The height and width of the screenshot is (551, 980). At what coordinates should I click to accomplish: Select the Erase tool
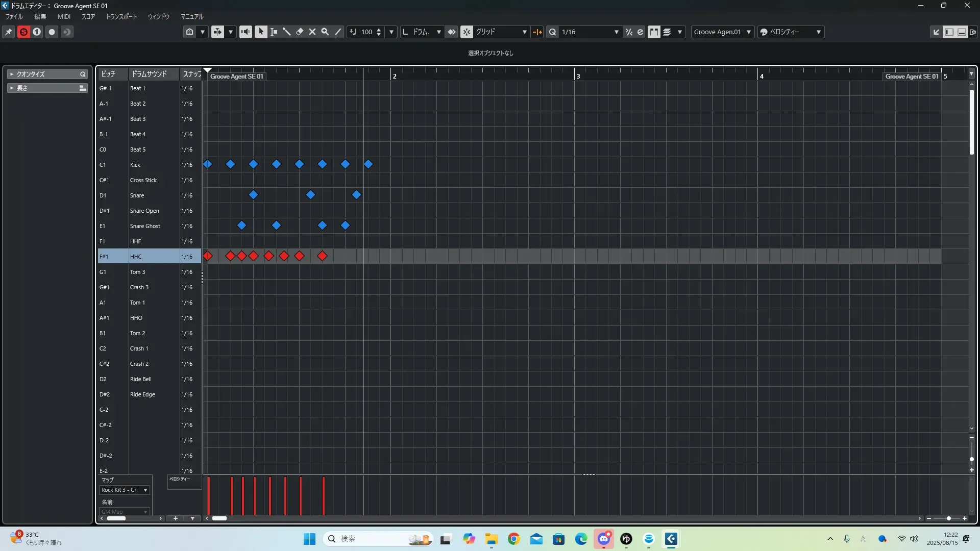(x=300, y=32)
